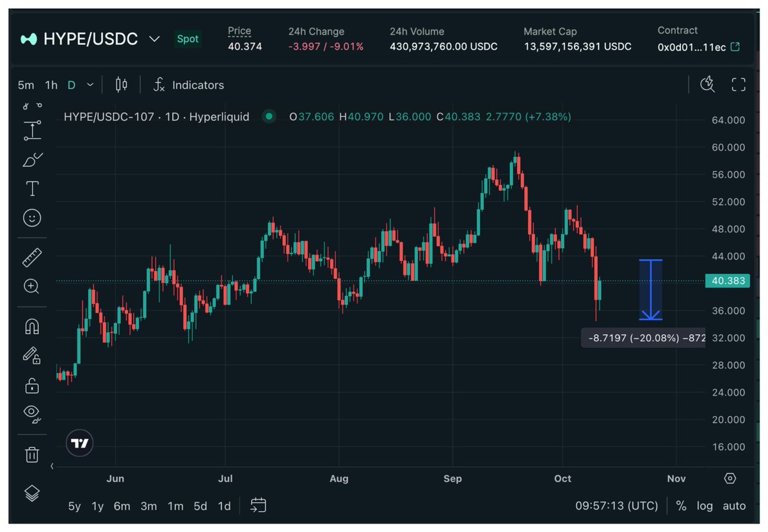Enter fullscreen chart mode
Screen dimensions: 768x532
pos(739,85)
